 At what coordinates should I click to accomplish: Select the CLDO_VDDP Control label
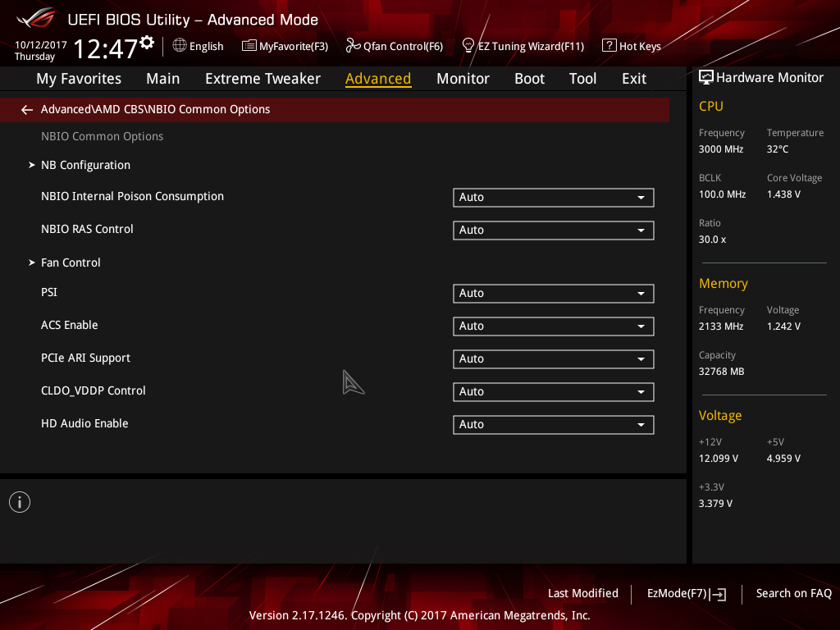tap(94, 391)
